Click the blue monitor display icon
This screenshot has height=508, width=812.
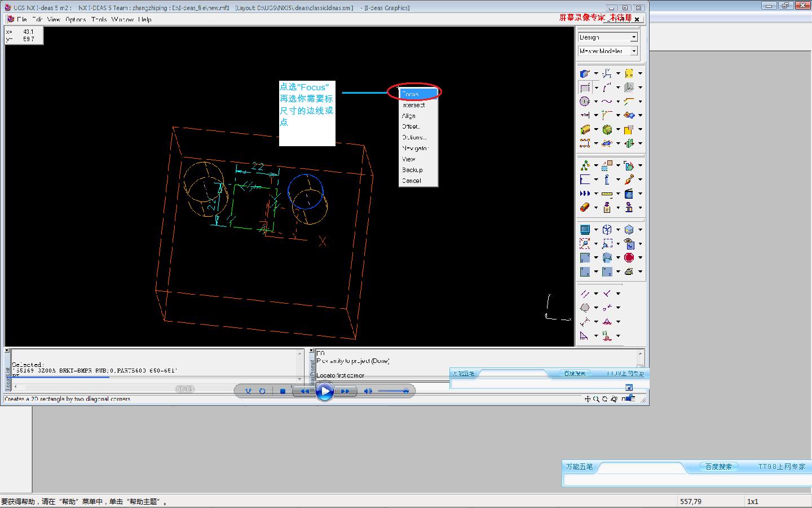585,230
